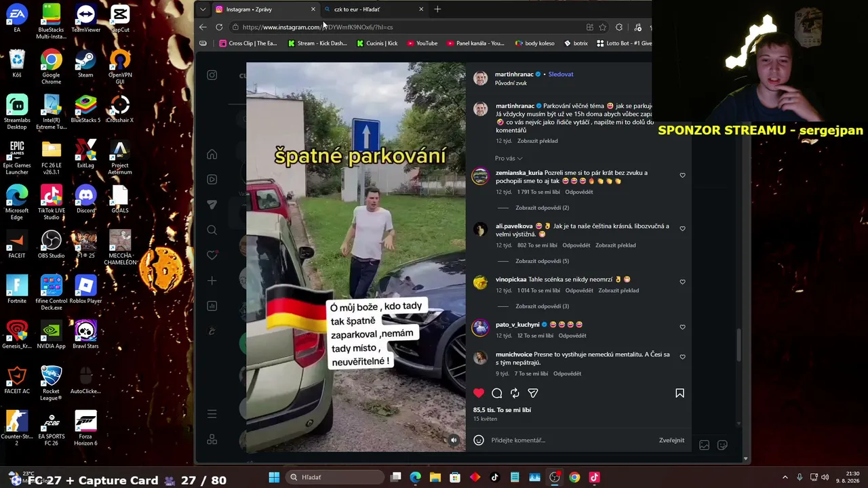Switch to the 'czk to eur' tab
The height and width of the screenshot is (488, 868).
click(373, 9)
